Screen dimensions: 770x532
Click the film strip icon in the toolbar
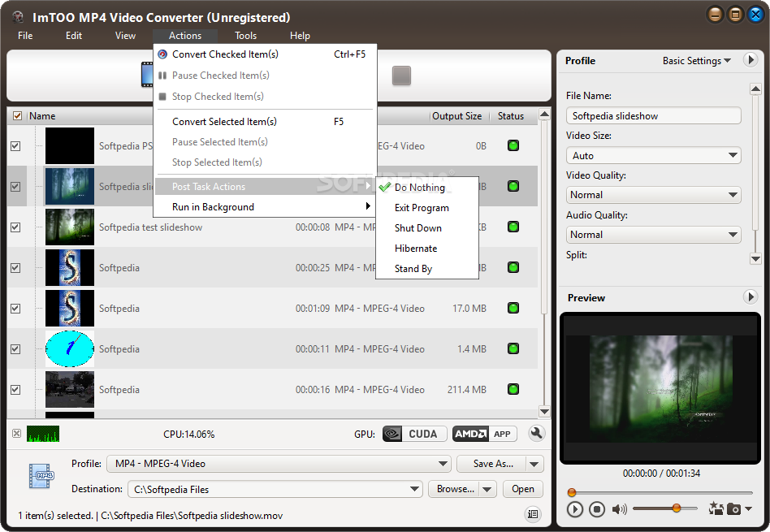tap(147, 75)
